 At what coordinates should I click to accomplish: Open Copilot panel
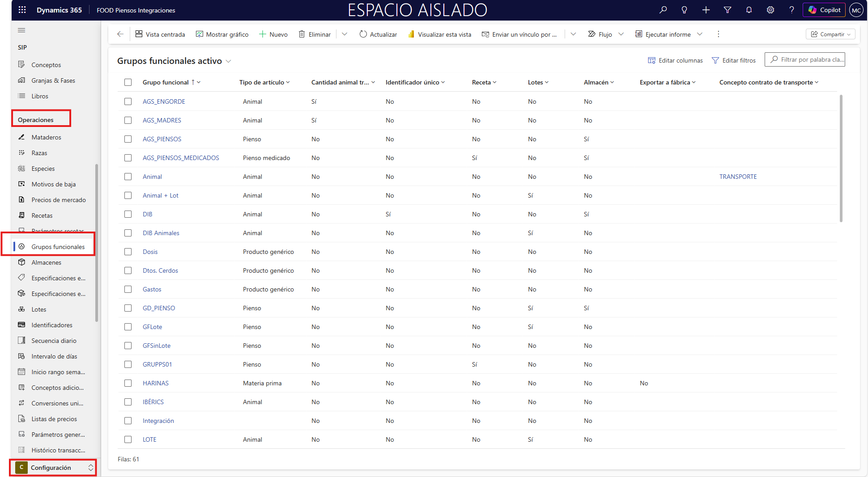click(x=824, y=10)
